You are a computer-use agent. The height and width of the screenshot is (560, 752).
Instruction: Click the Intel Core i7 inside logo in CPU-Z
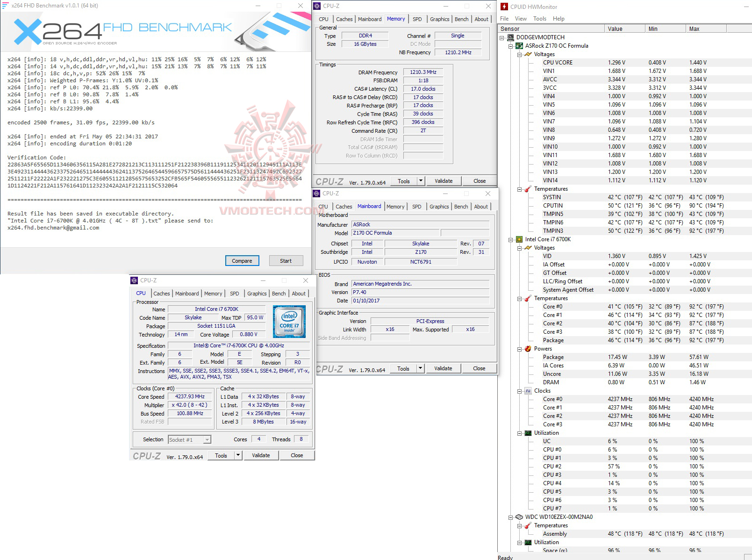click(x=289, y=322)
